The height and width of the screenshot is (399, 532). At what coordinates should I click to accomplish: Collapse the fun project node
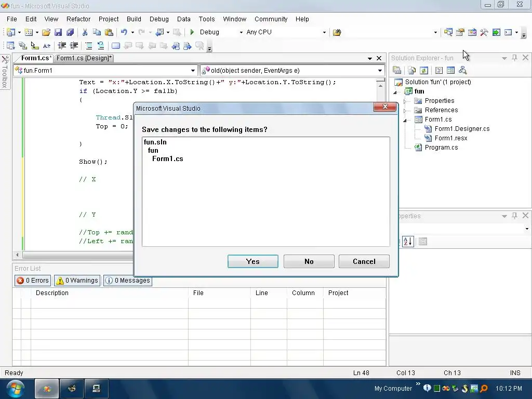coord(395,92)
